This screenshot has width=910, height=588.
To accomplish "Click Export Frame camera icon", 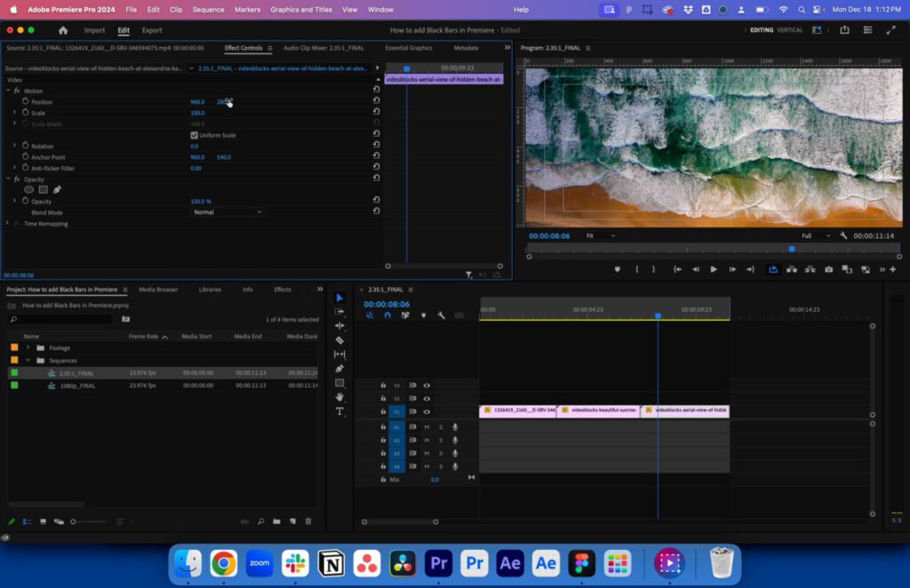I will (x=829, y=269).
